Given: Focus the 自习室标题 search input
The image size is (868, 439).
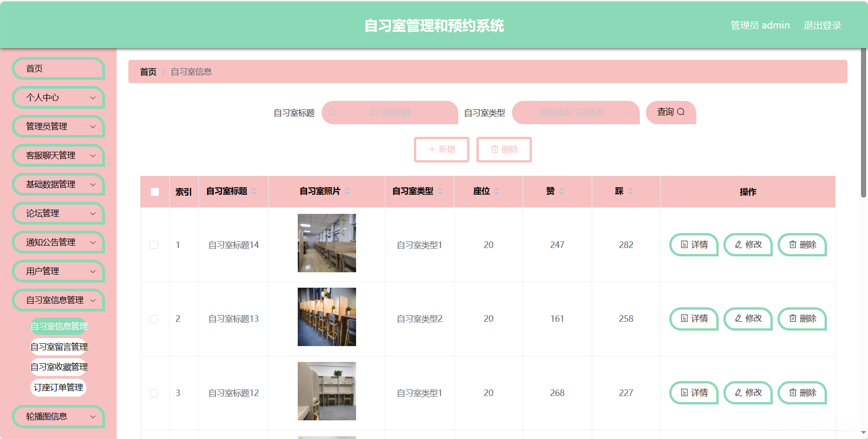Looking at the screenshot, I should (x=390, y=113).
